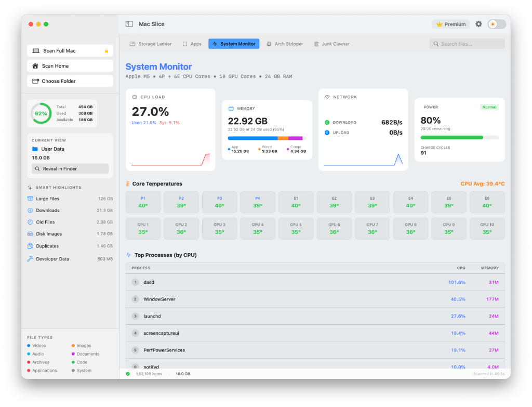Click Smart Highlights sparkle icon
Viewport: 532px width, 407px height.
(30, 187)
